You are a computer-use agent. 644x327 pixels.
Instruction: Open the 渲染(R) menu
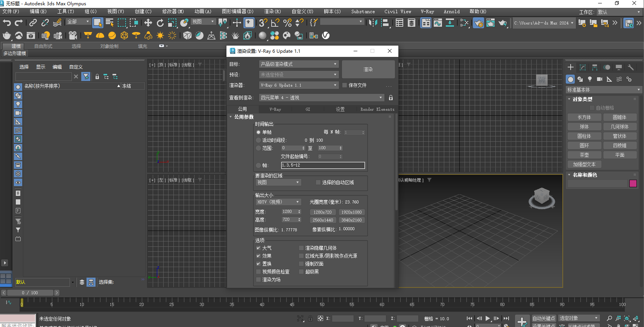click(272, 12)
